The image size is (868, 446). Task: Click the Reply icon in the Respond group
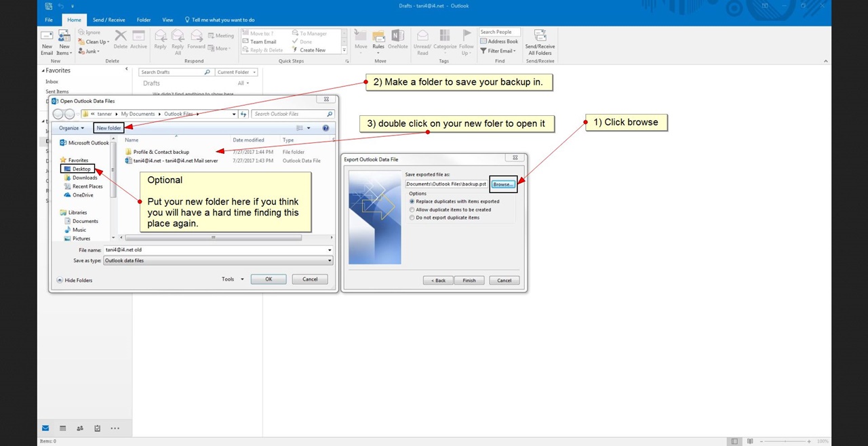pyautogui.click(x=160, y=39)
